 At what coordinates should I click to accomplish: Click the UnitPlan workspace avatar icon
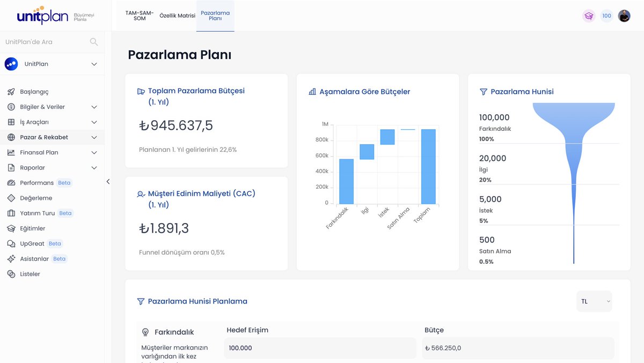click(11, 64)
